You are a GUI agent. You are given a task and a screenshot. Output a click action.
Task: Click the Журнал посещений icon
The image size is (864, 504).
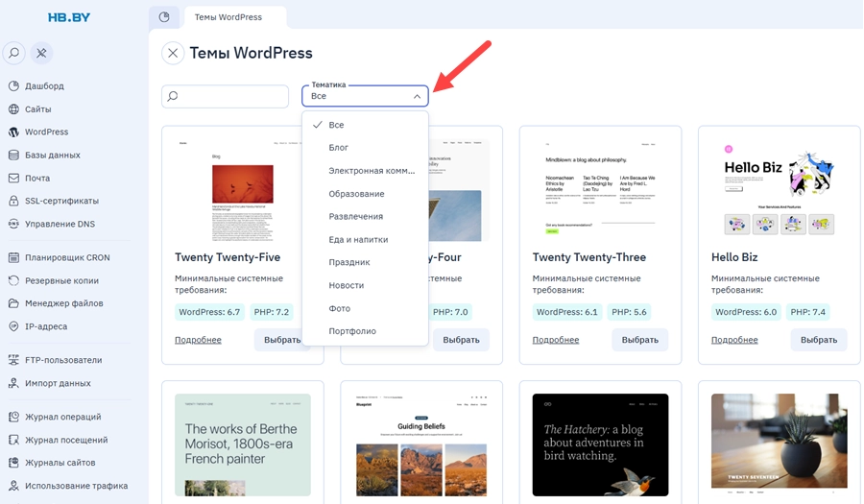(x=13, y=440)
